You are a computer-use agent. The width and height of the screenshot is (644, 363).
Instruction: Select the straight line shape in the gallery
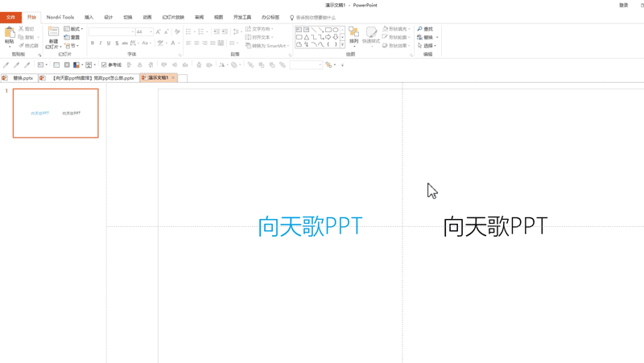tap(313, 30)
